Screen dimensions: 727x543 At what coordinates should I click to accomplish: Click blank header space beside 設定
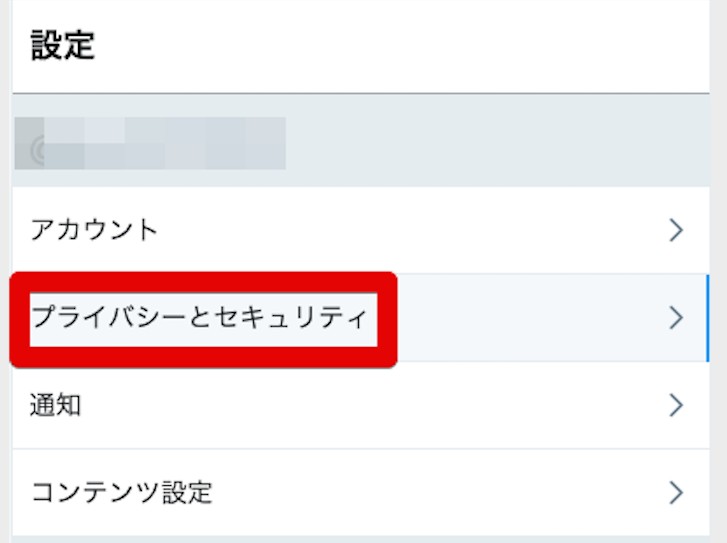(x=400, y=46)
